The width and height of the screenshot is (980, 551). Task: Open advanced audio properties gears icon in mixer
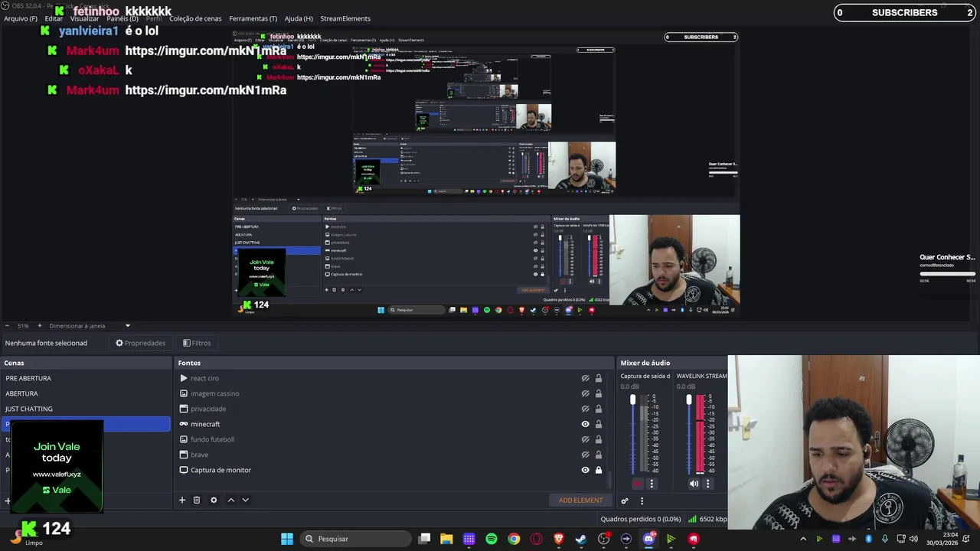tap(625, 500)
